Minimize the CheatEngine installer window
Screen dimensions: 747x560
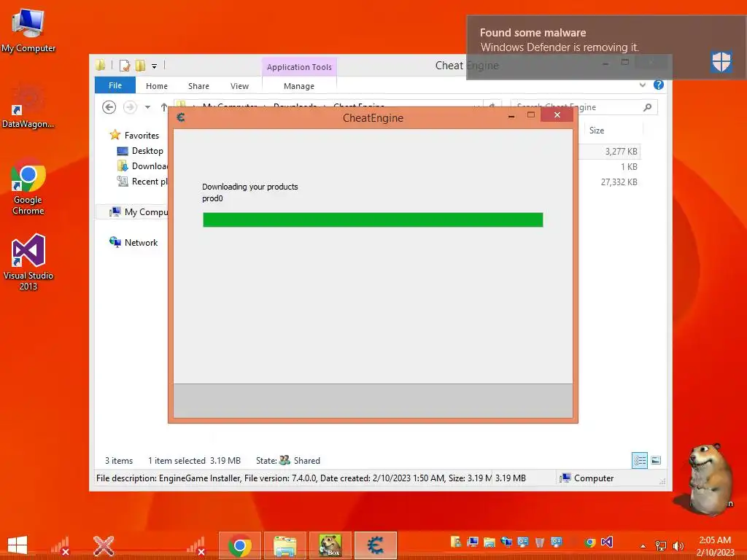[511, 116]
